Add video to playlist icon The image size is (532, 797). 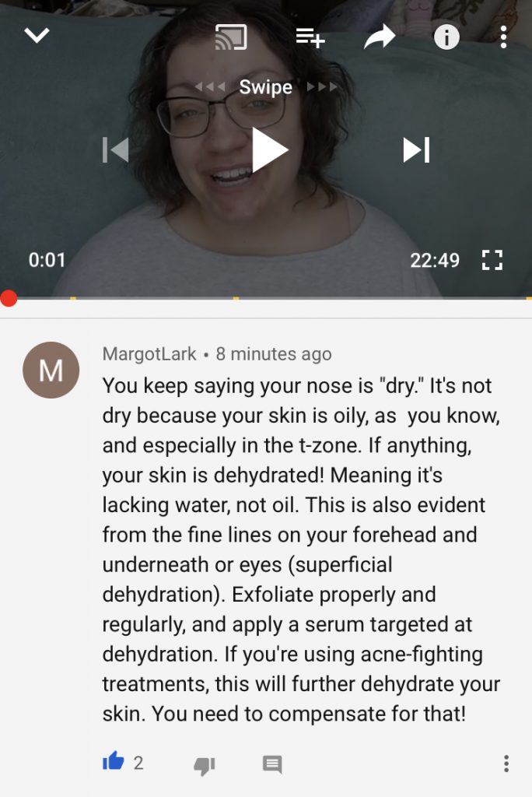[310, 37]
